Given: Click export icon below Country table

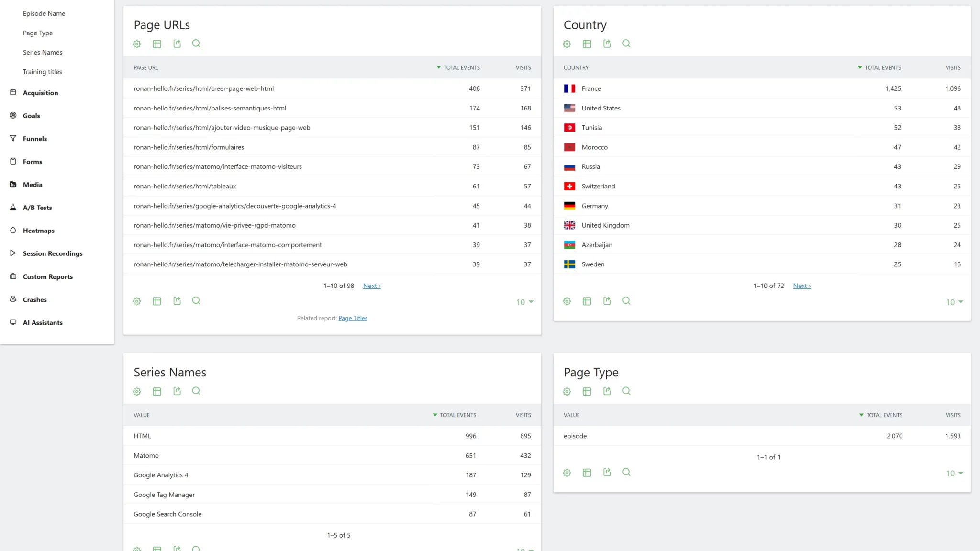Looking at the screenshot, I should (x=607, y=301).
